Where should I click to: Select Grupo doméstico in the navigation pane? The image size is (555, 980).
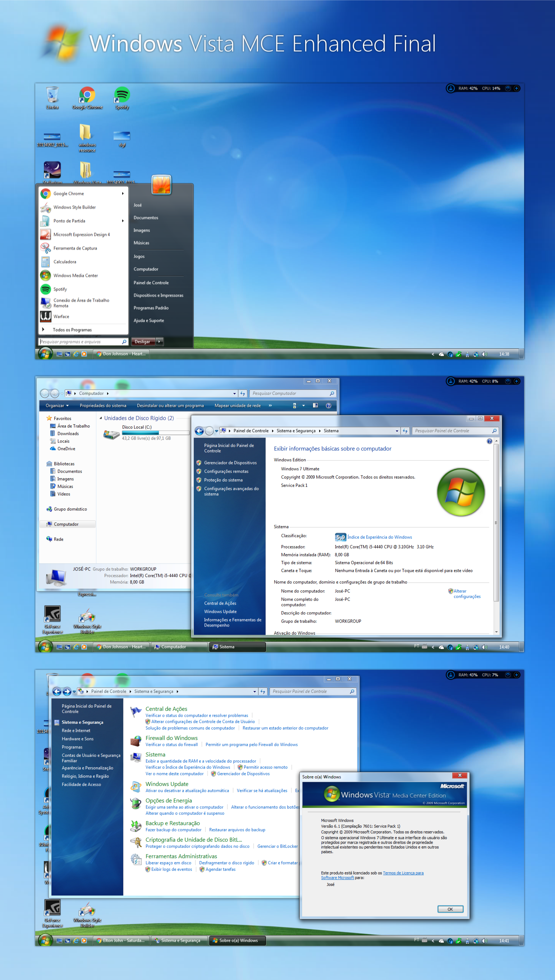tap(67, 509)
